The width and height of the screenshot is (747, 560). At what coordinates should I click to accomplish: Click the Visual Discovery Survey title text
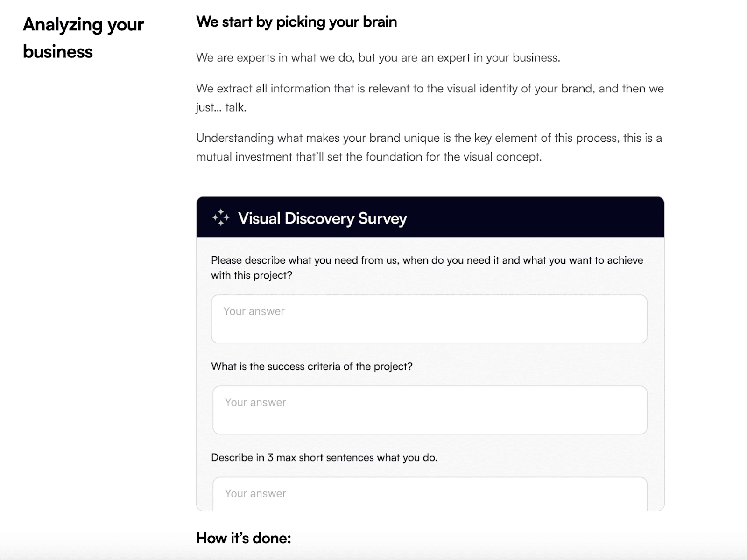tap(322, 218)
